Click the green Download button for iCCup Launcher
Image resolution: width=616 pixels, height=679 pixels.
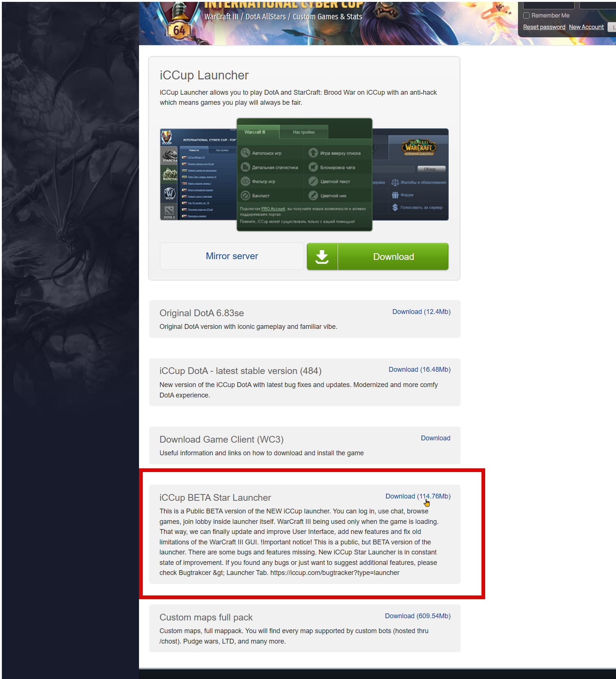coord(378,257)
